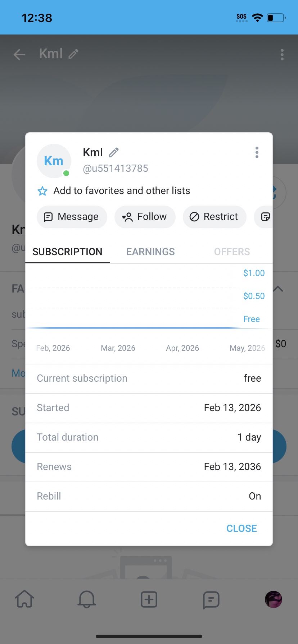This screenshot has width=298, height=644.
Task: Tap the new post plus icon
Action: 149,599
